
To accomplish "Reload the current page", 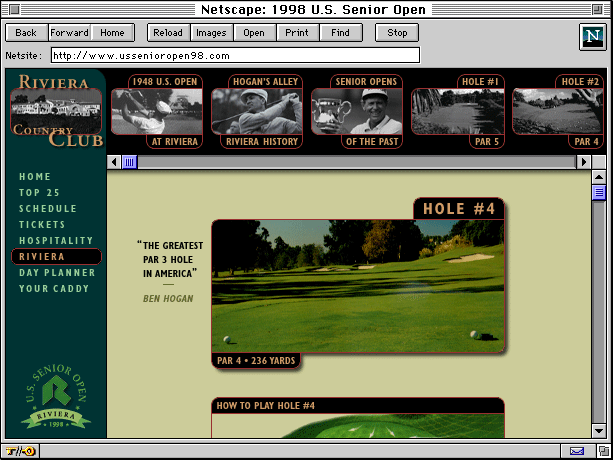I will (x=168, y=32).
